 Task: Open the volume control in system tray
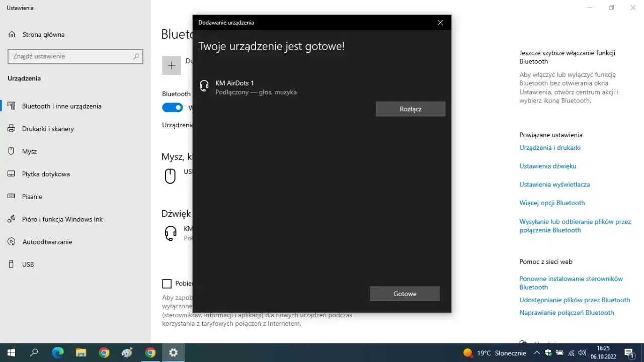(582, 353)
